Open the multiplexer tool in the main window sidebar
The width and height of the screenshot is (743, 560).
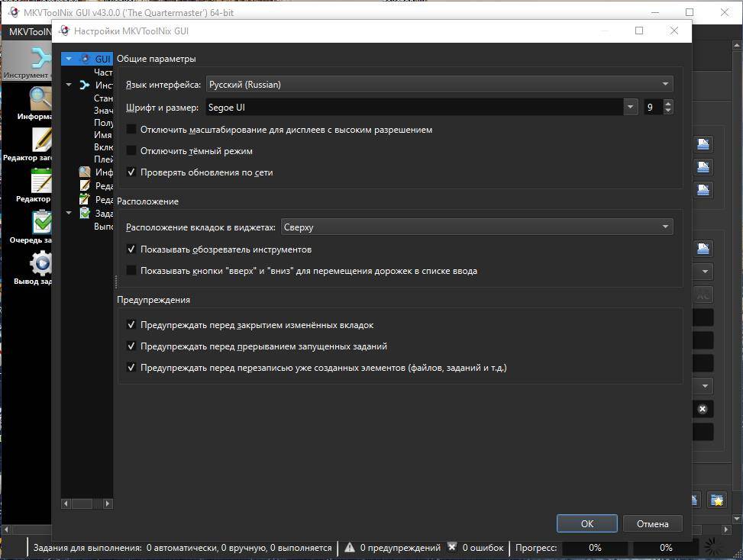click(27, 62)
